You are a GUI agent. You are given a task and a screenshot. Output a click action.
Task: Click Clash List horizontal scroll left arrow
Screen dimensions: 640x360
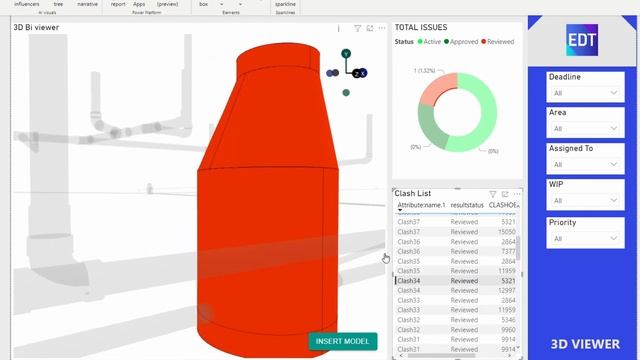click(401, 356)
